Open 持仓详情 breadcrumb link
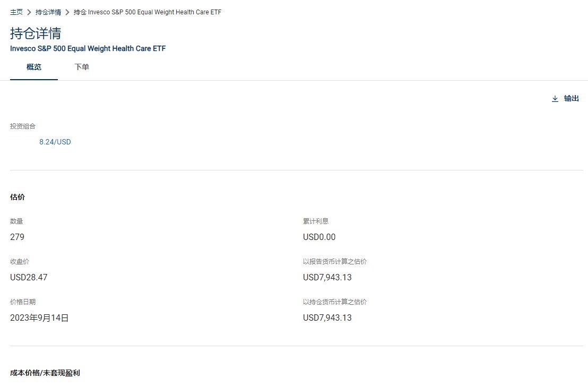 [48, 12]
